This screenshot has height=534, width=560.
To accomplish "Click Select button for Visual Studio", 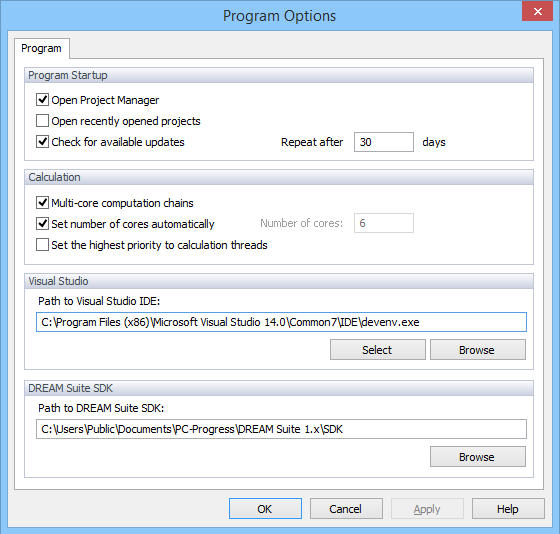I will pyautogui.click(x=378, y=350).
